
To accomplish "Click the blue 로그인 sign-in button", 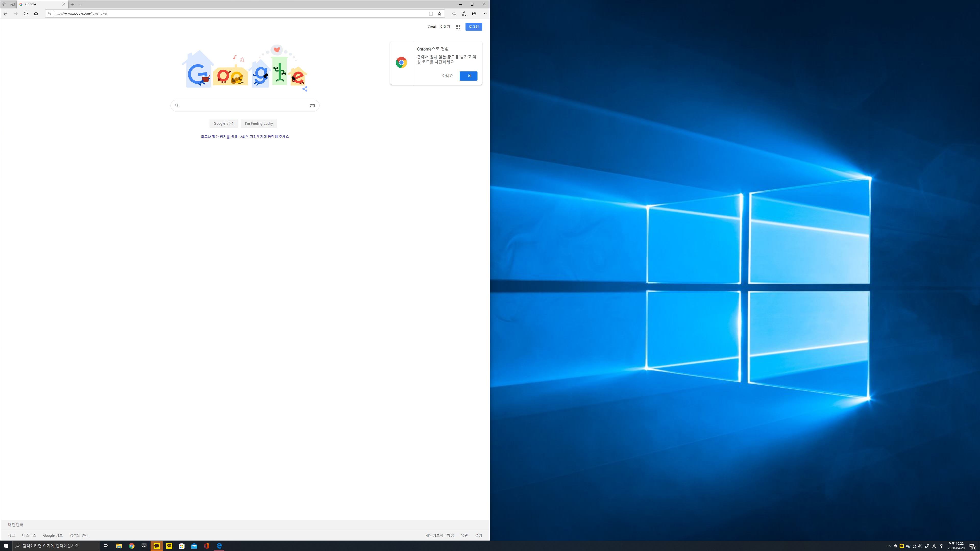I will click(x=473, y=27).
